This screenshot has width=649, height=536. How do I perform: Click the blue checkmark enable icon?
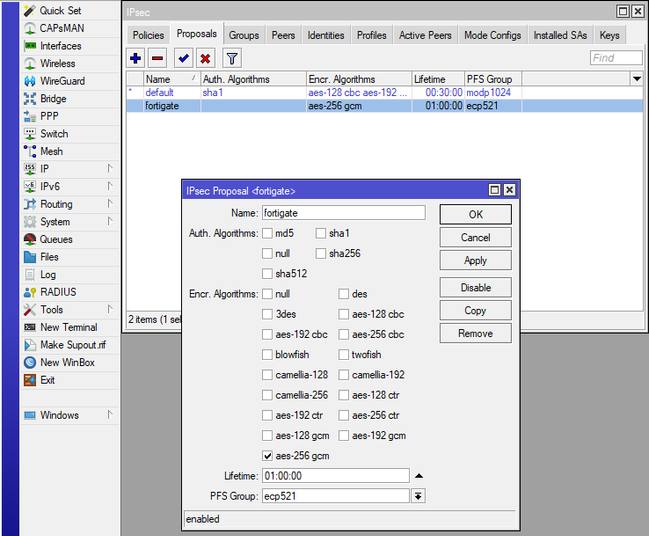[x=183, y=59]
